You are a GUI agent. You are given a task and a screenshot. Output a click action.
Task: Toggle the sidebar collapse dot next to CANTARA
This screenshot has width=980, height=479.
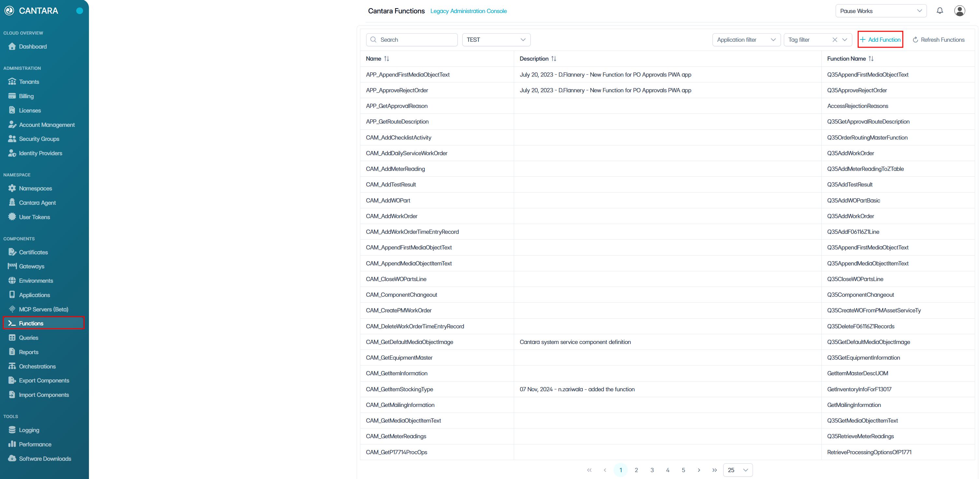click(x=79, y=11)
